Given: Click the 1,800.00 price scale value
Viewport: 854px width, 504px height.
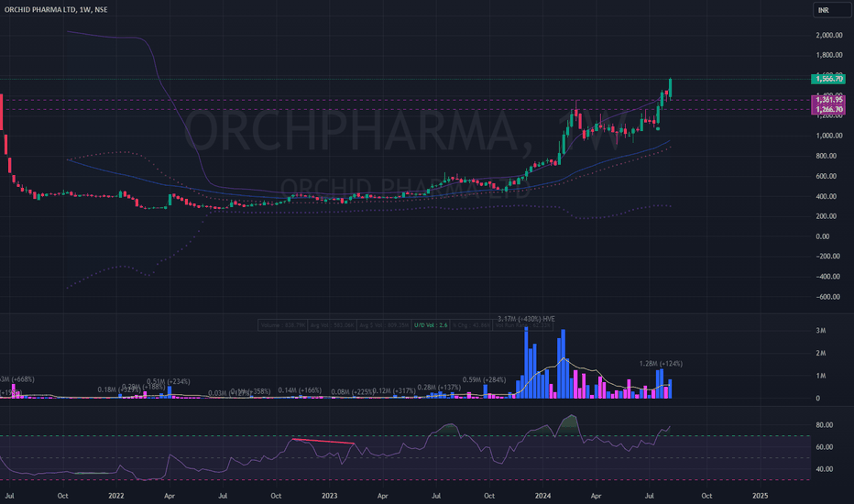Looking at the screenshot, I should [x=829, y=55].
